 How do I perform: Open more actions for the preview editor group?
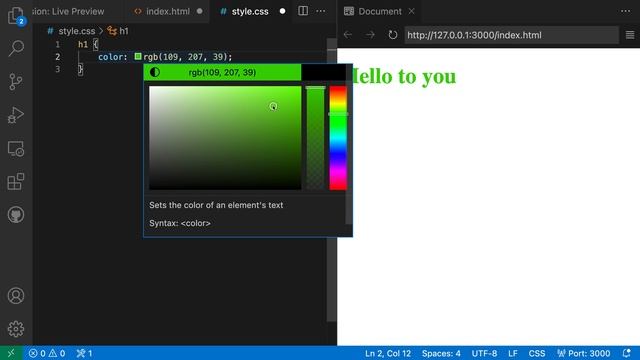[625, 11]
